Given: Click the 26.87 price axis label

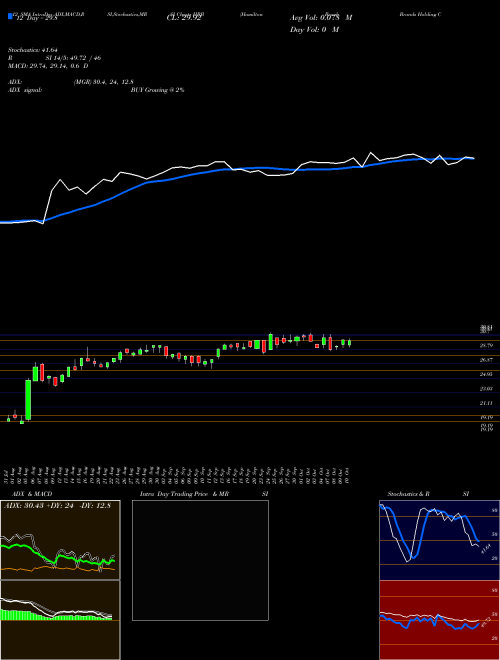Looking at the screenshot, I should 487,360.
